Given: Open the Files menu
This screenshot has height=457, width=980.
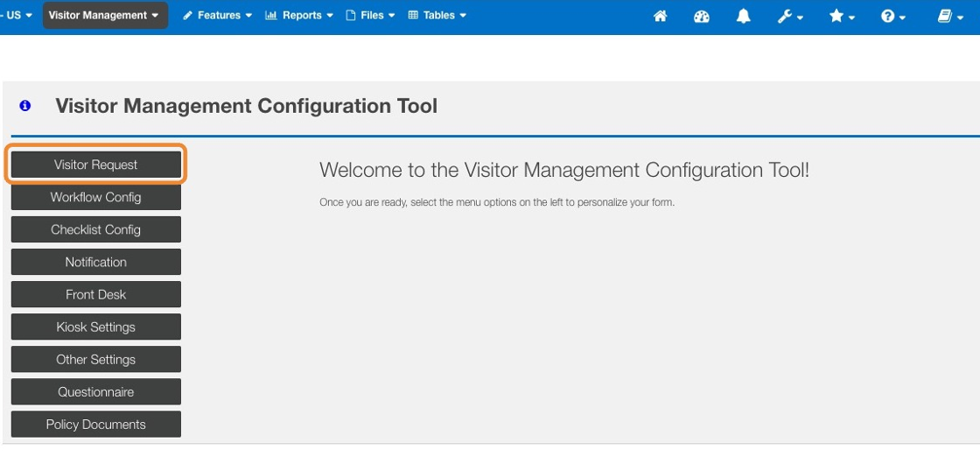Looking at the screenshot, I should click(371, 16).
